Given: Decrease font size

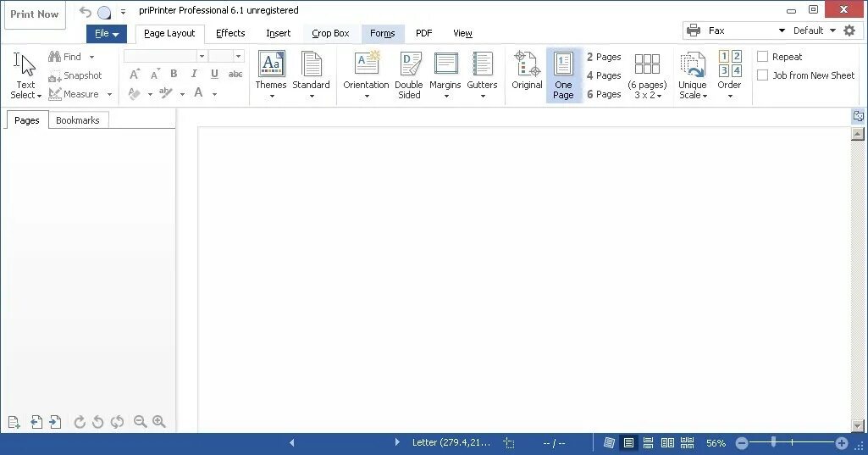Looking at the screenshot, I should pos(154,75).
